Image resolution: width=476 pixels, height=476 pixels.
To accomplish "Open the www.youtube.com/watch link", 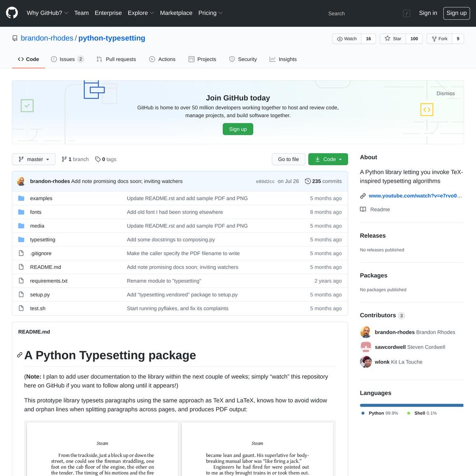I will pyautogui.click(x=415, y=196).
